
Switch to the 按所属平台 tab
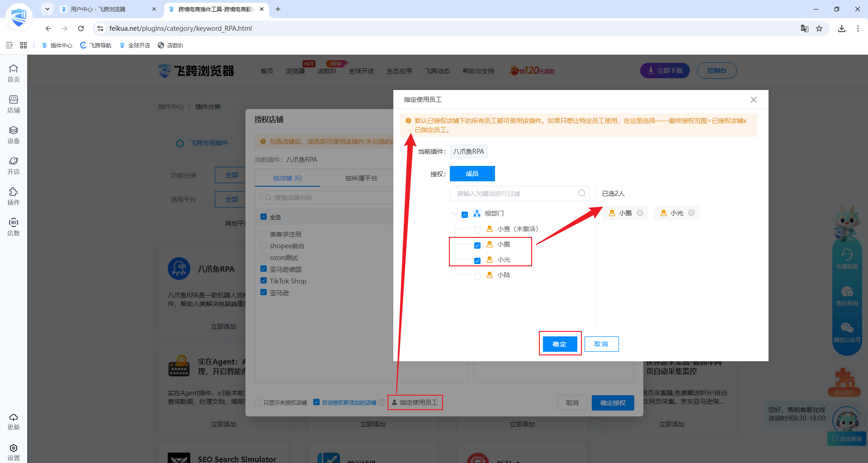[x=361, y=178]
